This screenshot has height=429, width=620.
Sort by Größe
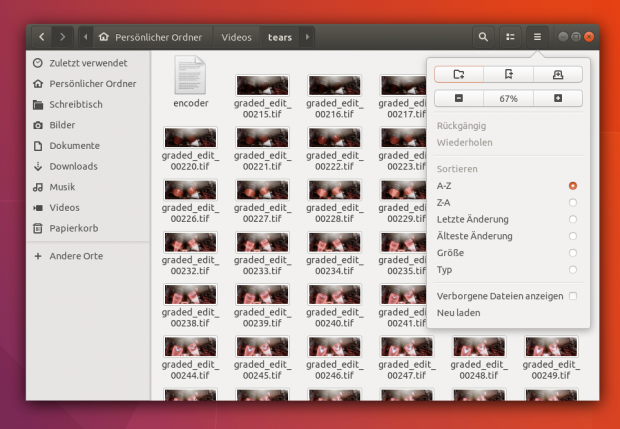pos(508,253)
